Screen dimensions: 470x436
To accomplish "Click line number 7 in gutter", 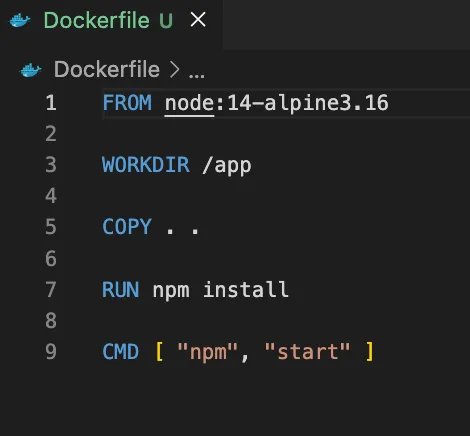I will (x=51, y=289).
